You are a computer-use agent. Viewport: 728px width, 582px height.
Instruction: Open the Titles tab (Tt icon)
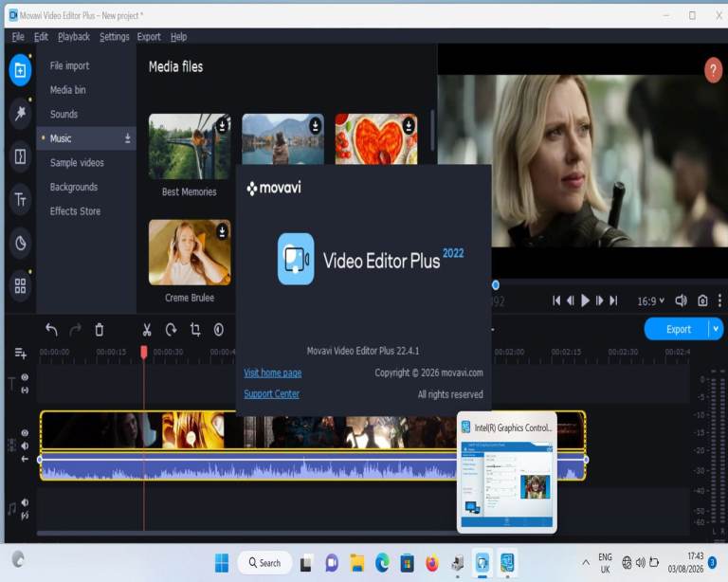pos(20,200)
